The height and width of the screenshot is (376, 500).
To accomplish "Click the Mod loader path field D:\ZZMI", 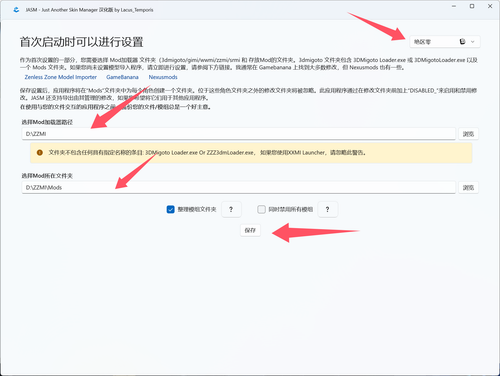I will click(x=239, y=134).
